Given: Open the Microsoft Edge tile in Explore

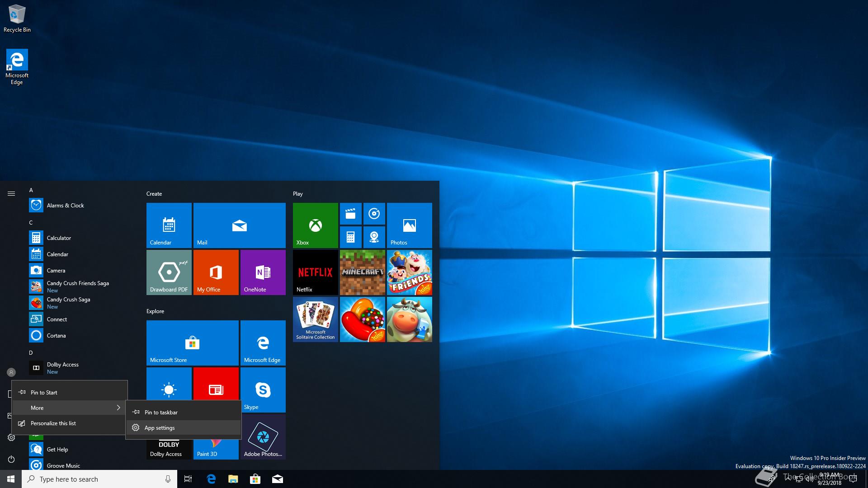Looking at the screenshot, I should point(263,343).
